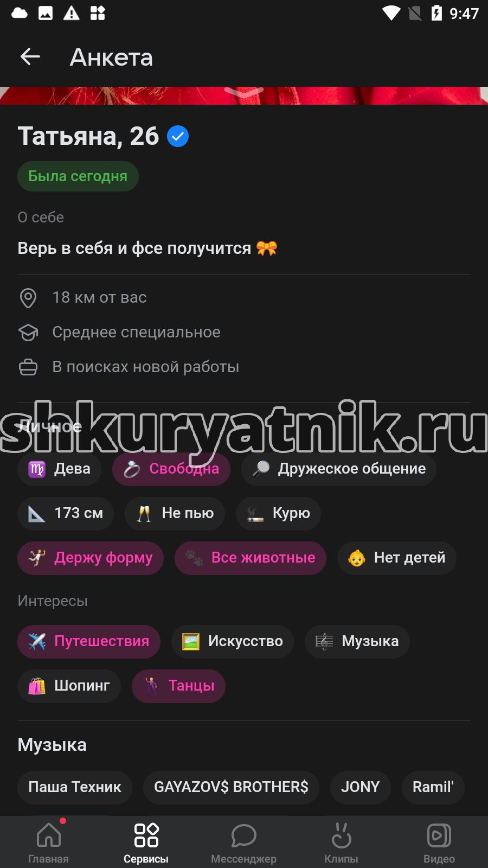Select the Танцы interest chip
The height and width of the screenshot is (868, 488).
tap(178, 686)
